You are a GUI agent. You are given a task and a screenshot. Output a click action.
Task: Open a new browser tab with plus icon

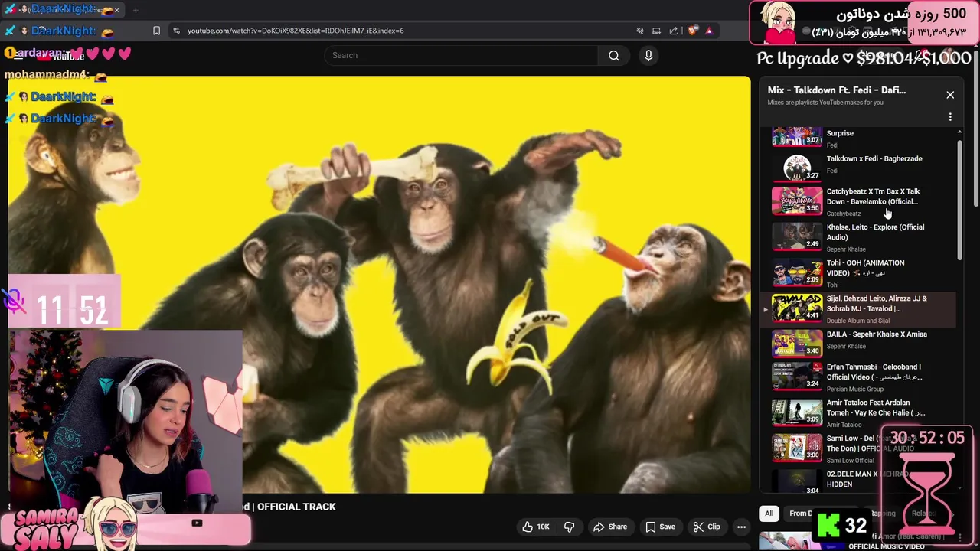click(136, 10)
